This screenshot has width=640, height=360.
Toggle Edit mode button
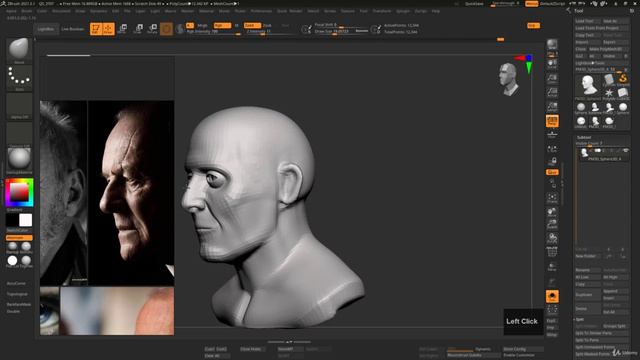96,29
